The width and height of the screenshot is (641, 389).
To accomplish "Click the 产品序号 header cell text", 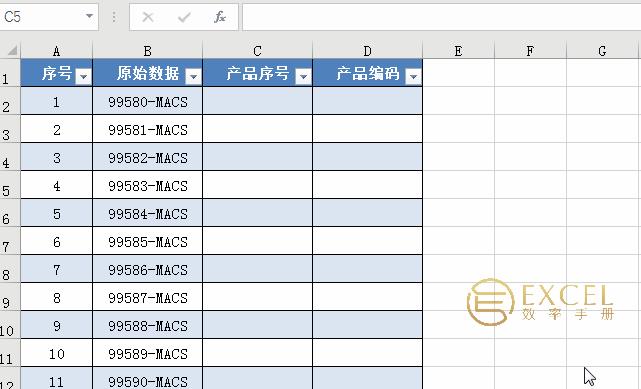I will (258, 73).
